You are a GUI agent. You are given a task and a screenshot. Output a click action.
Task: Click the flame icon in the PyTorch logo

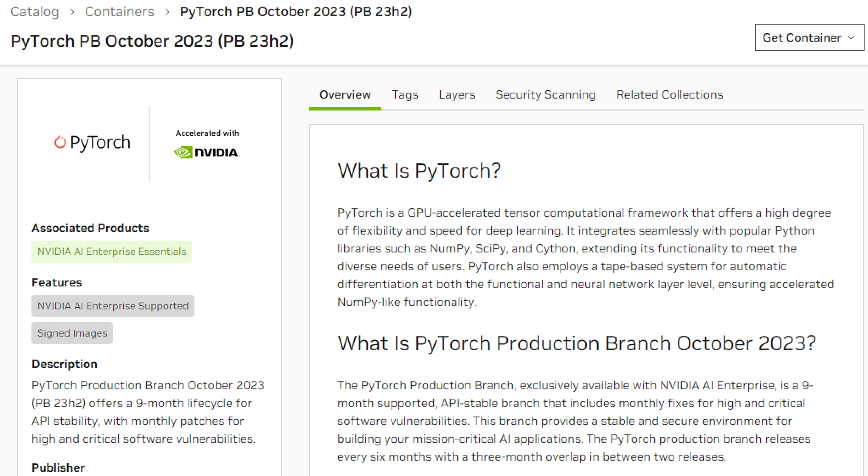point(60,142)
